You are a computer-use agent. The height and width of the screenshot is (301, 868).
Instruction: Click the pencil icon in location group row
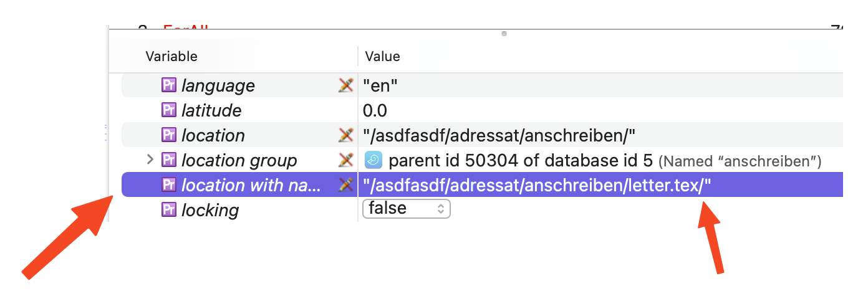(345, 160)
